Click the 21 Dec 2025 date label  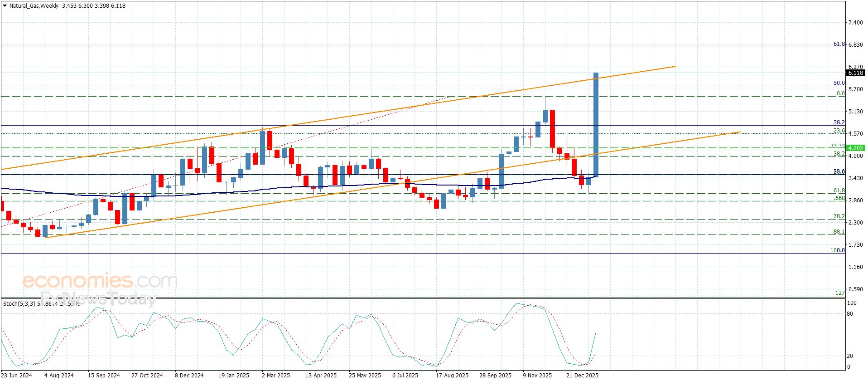(x=582, y=375)
